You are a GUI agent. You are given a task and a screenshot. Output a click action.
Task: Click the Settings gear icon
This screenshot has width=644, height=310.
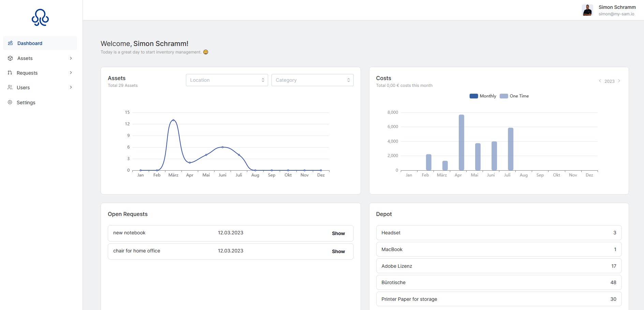[10, 102]
